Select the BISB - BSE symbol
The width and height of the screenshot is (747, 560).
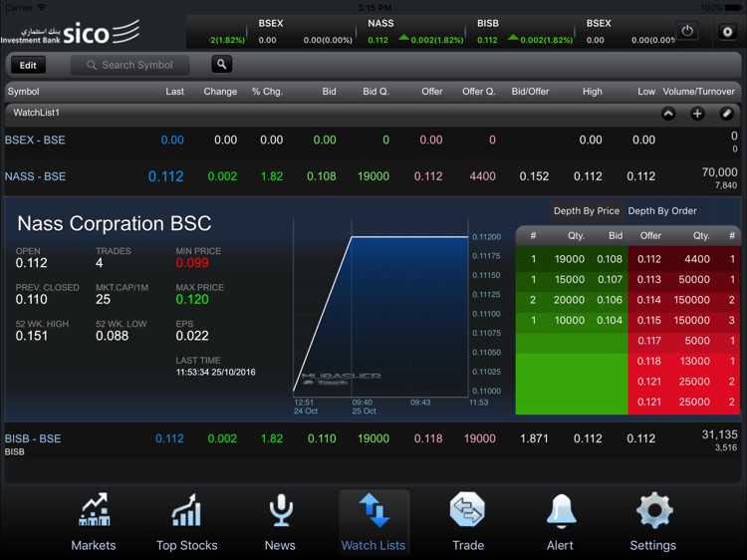pyautogui.click(x=33, y=438)
